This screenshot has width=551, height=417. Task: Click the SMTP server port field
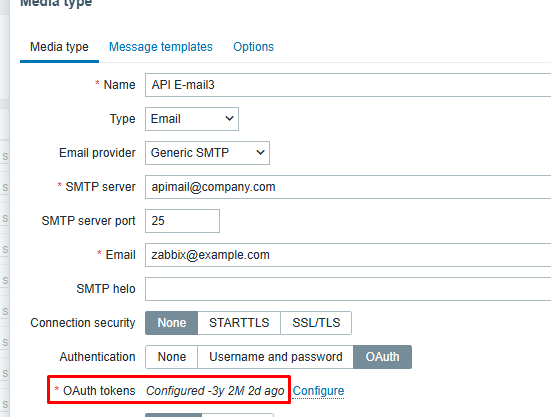click(x=182, y=221)
